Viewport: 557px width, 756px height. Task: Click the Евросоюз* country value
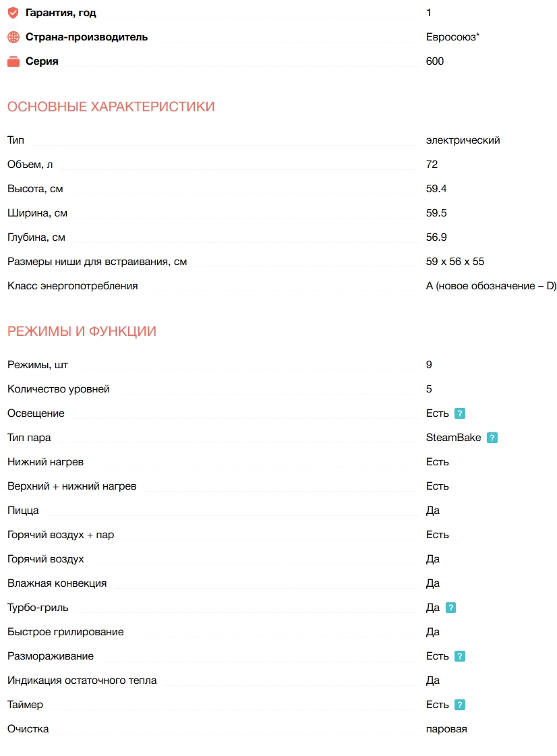pos(452,37)
